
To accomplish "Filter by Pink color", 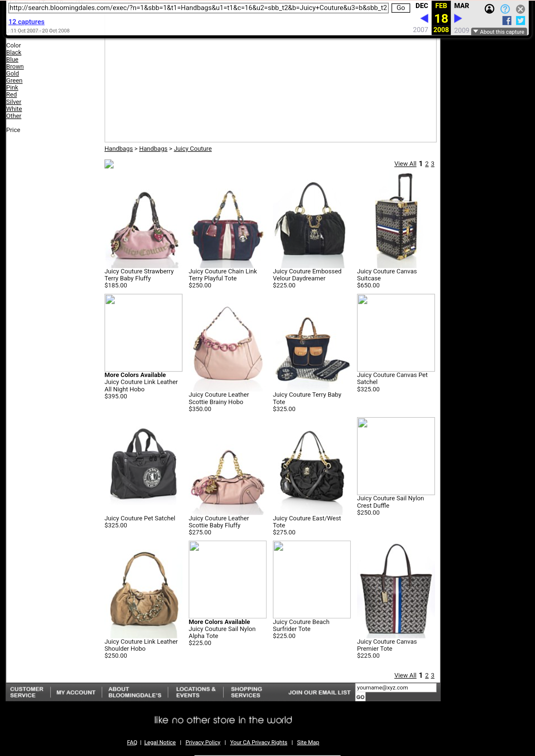I will point(12,88).
